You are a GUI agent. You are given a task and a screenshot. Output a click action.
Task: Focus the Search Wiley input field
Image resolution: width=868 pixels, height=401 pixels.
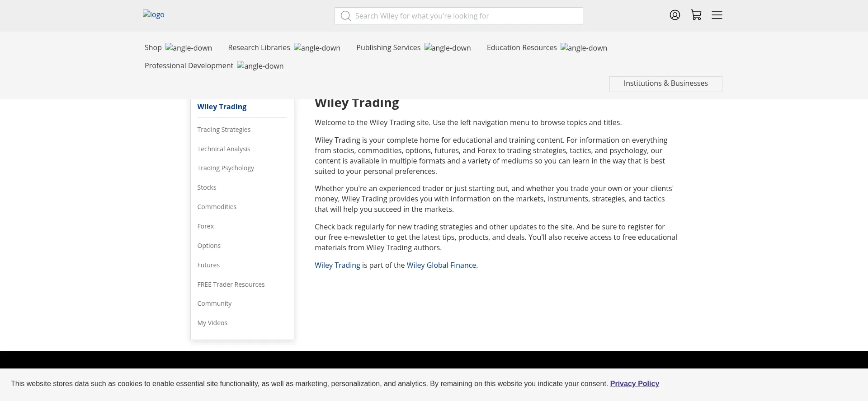pyautogui.click(x=459, y=16)
